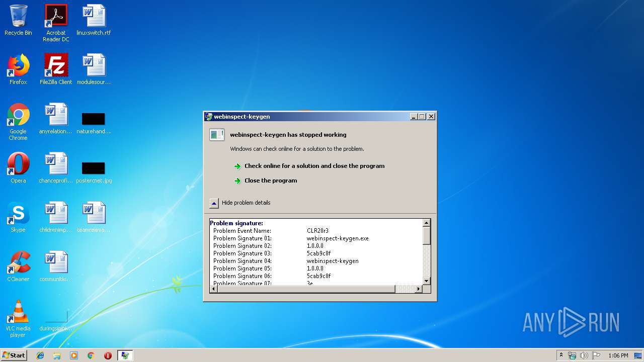Image resolution: width=644 pixels, height=362 pixels.
Task: Click details box horizontal scroll left arrow
Action: pyautogui.click(x=214, y=289)
